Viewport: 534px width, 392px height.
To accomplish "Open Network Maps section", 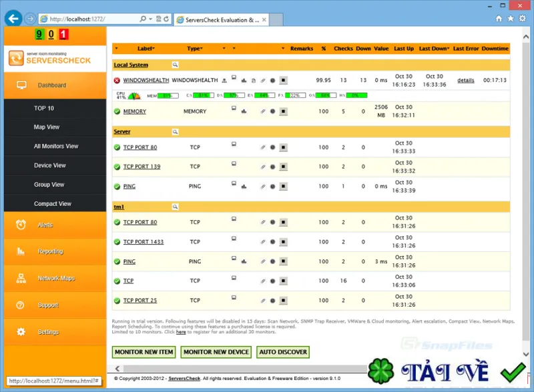I will tap(55, 279).
